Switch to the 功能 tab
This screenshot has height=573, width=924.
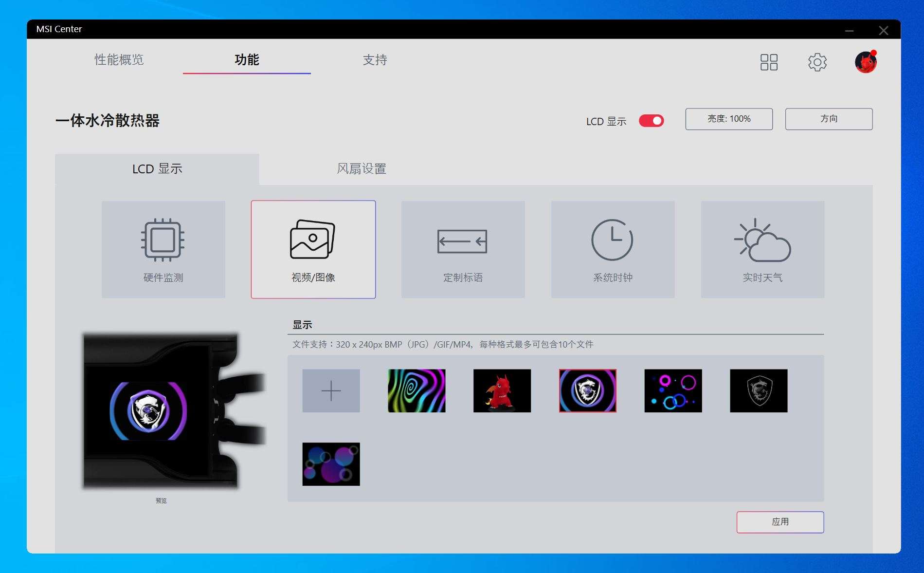click(x=247, y=60)
